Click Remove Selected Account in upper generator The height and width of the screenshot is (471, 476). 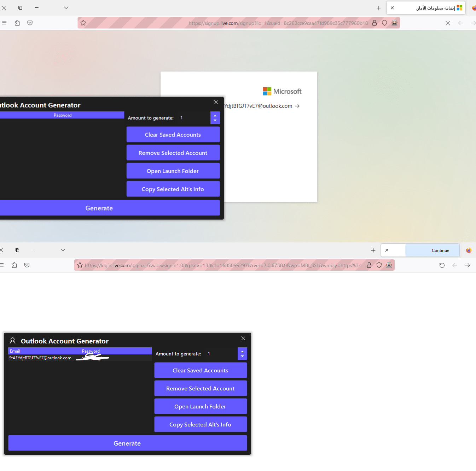(x=173, y=153)
